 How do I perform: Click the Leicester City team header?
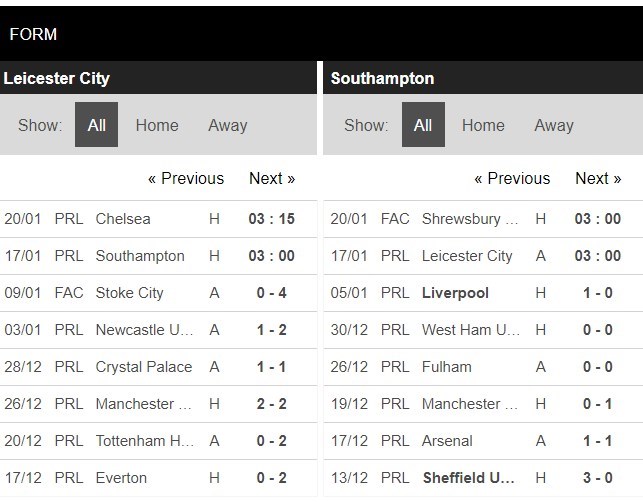[x=57, y=78]
